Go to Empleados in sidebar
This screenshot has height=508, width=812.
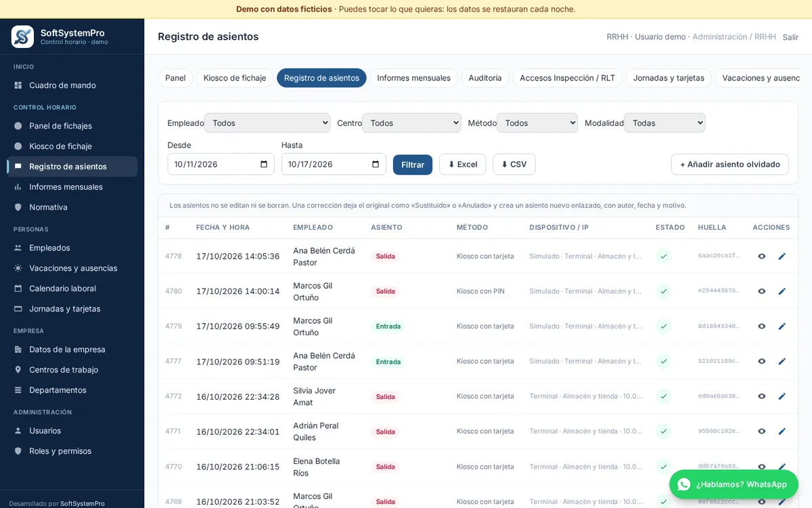[72, 248]
